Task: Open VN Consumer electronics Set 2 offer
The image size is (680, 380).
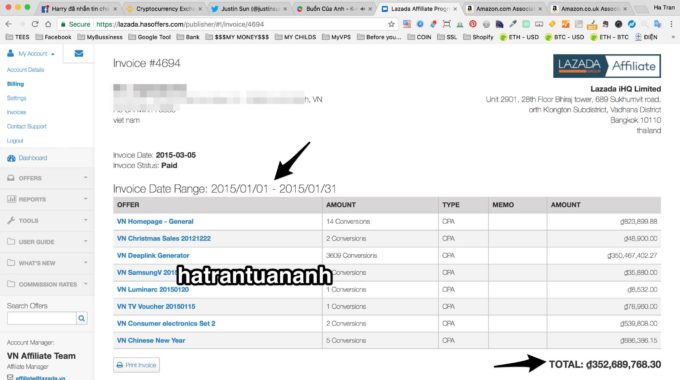Action: (166, 324)
